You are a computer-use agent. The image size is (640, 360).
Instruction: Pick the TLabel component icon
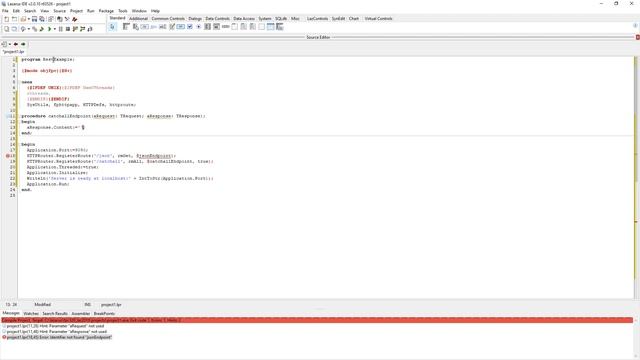[153, 27]
